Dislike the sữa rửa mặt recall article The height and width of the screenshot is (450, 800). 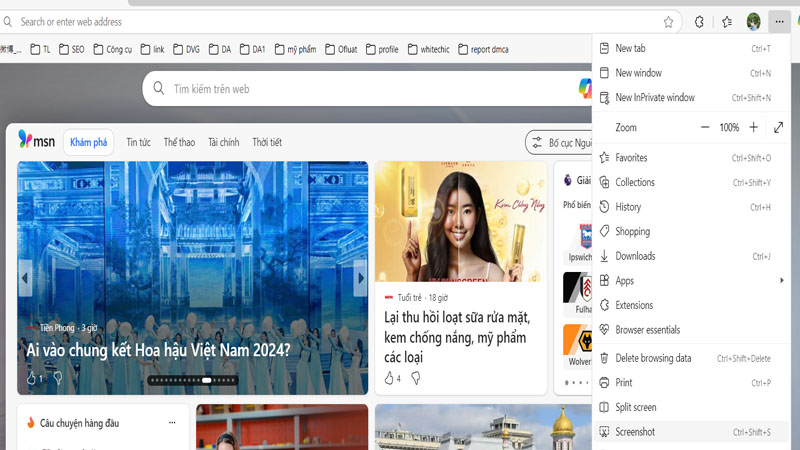416,378
